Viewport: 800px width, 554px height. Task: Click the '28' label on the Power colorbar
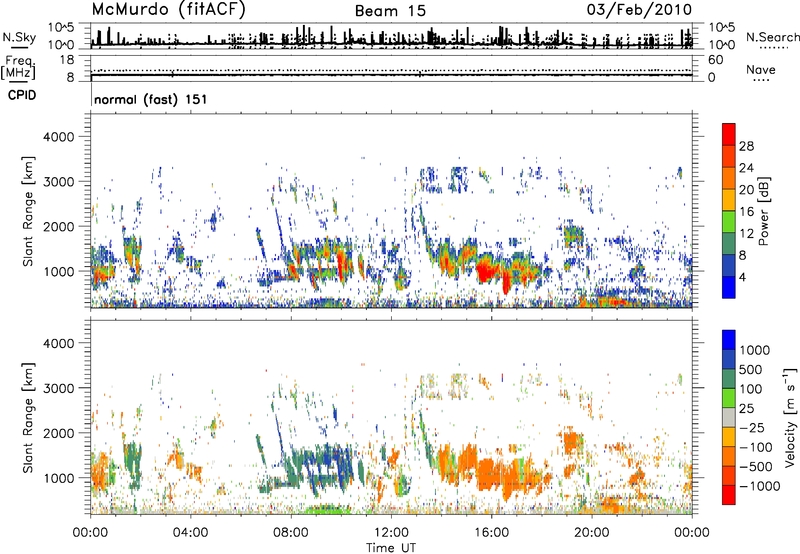746,146
